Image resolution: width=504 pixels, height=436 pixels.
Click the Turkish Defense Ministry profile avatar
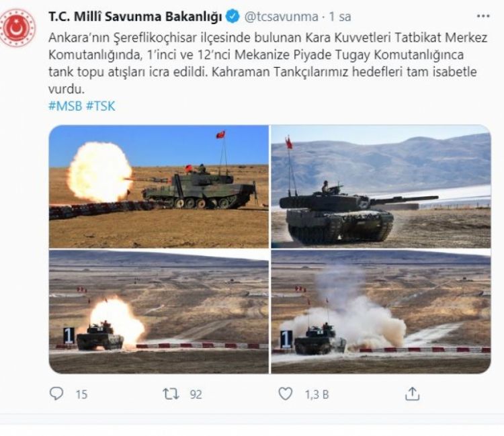[x=17, y=28]
